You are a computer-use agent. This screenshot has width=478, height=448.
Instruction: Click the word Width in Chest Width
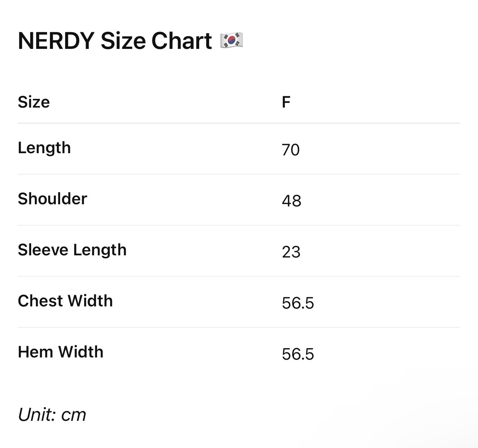(x=90, y=301)
